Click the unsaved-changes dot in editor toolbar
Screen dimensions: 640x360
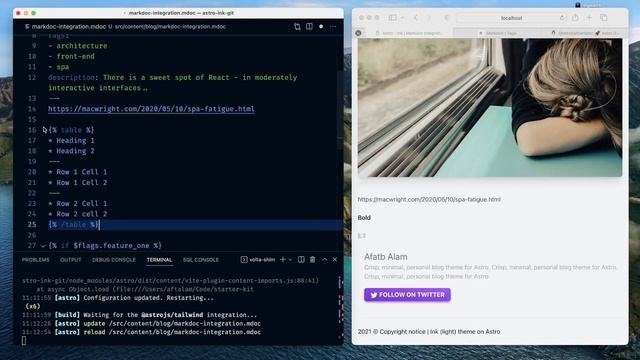tap(321, 27)
